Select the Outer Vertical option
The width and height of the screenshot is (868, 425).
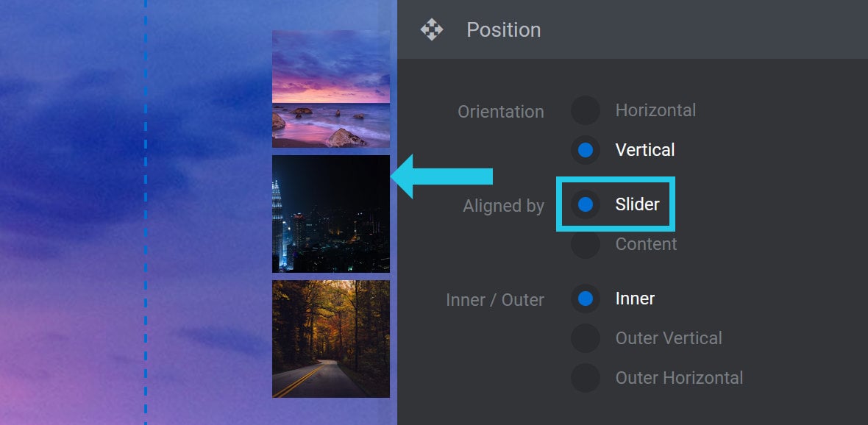pyautogui.click(x=585, y=338)
